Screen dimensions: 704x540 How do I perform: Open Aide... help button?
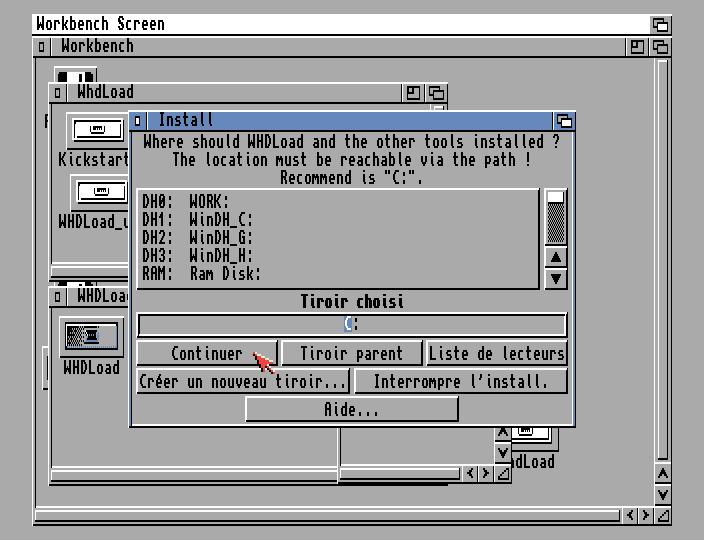coord(352,409)
